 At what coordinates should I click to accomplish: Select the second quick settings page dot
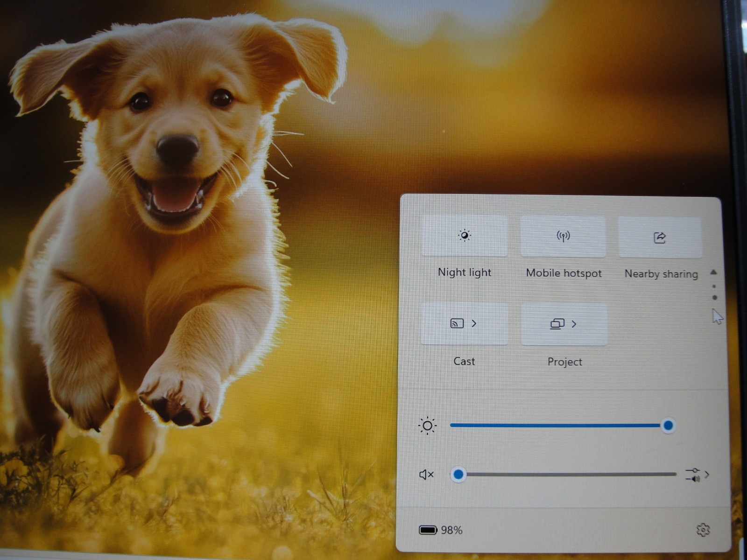click(x=714, y=297)
